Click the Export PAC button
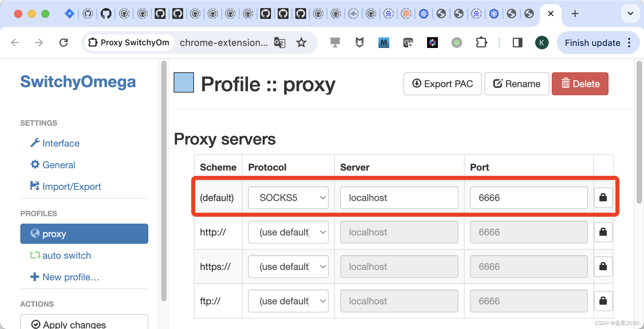 [x=442, y=84]
